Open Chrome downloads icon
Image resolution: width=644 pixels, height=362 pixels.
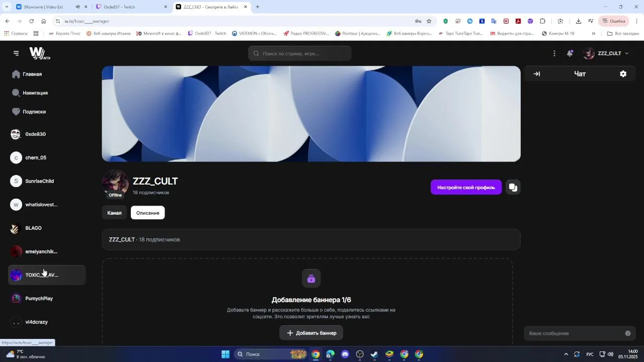tap(579, 21)
